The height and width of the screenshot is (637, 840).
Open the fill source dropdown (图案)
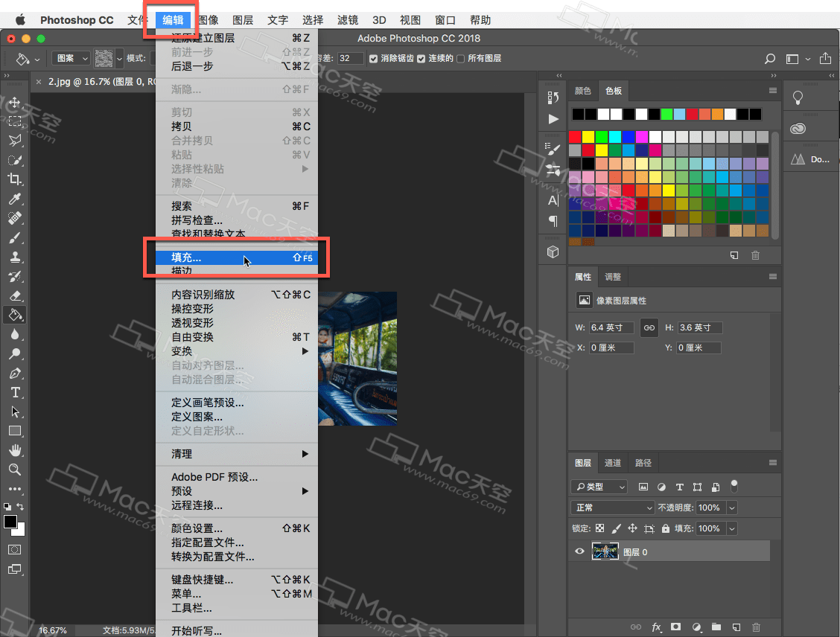[x=71, y=58]
